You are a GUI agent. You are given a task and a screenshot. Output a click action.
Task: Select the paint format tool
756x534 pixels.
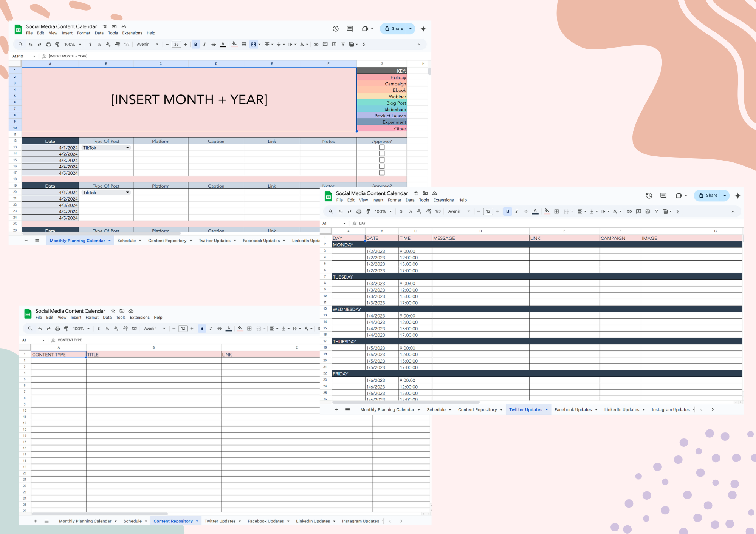[57, 44]
